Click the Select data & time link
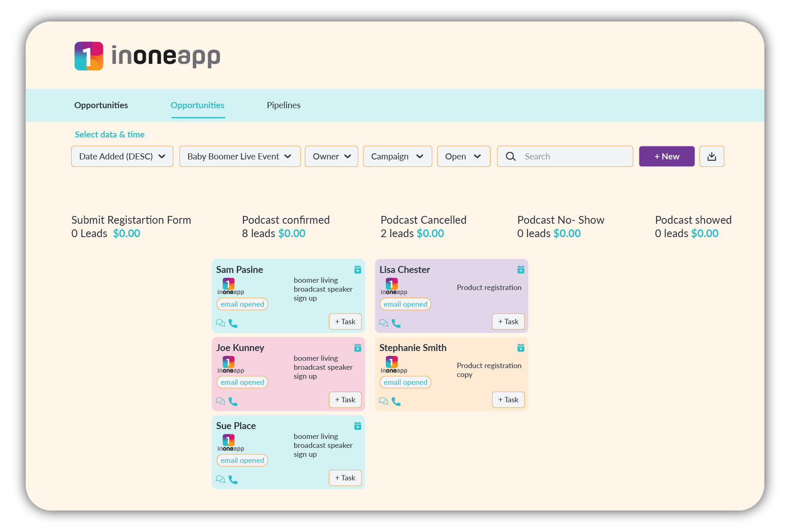Screen dimensions: 790x532 [x=109, y=135]
